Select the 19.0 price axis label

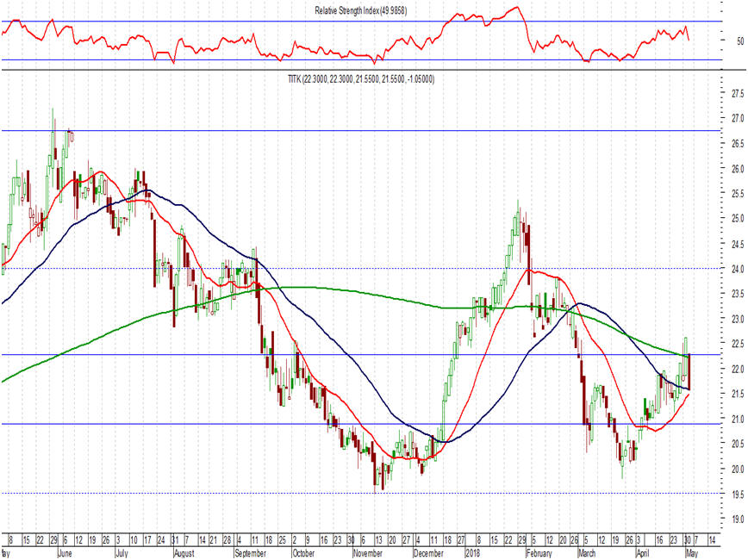[738, 519]
